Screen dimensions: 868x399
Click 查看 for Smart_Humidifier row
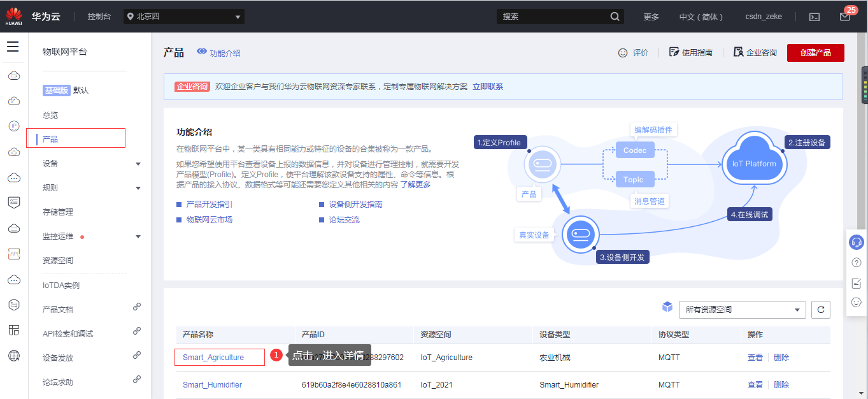(x=755, y=385)
